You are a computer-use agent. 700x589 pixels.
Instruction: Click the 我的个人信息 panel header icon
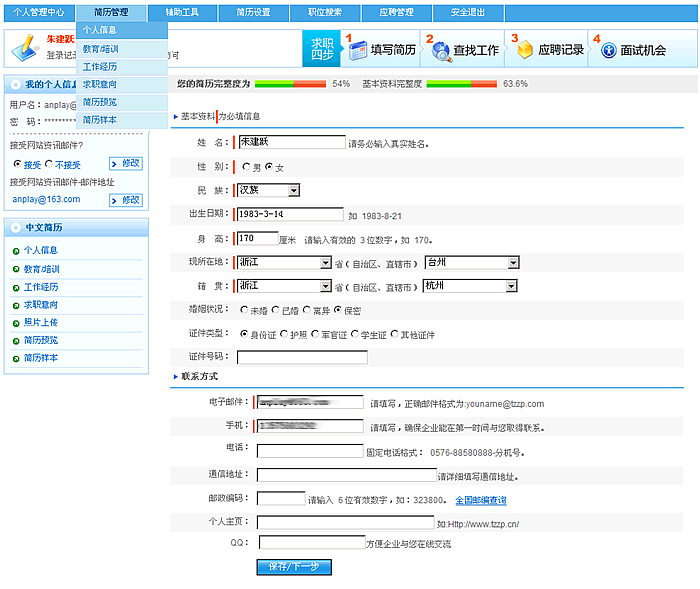pos(14,85)
